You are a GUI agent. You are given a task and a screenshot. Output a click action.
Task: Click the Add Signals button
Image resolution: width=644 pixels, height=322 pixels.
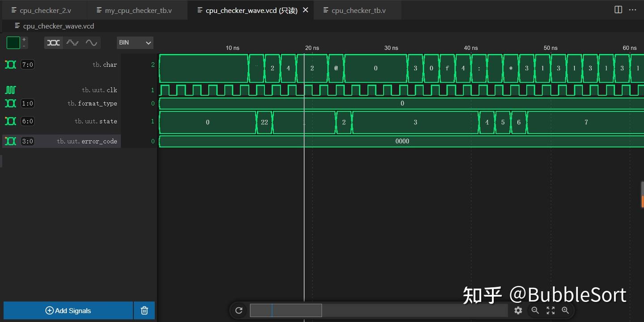pyautogui.click(x=67, y=310)
